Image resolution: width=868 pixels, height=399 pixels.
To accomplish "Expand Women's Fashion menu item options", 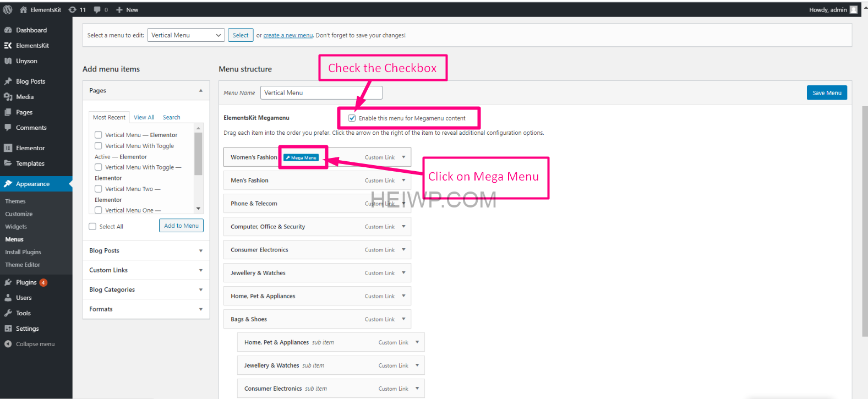I will click(x=403, y=157).
